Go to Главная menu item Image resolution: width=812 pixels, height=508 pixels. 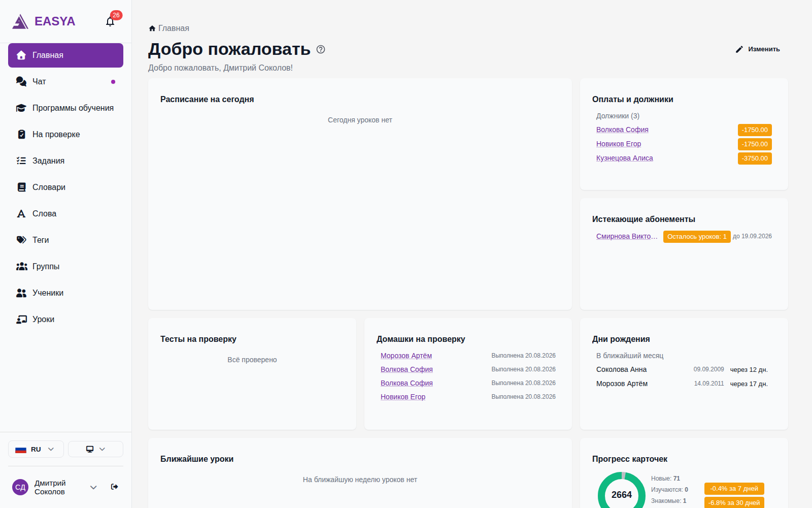point(65,55)
